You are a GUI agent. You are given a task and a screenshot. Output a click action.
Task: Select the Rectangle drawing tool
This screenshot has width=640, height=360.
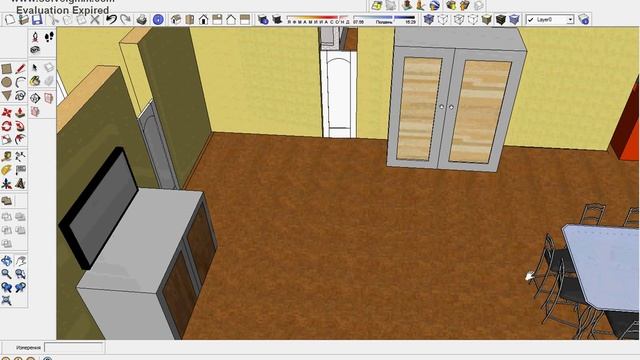[7, 69]
